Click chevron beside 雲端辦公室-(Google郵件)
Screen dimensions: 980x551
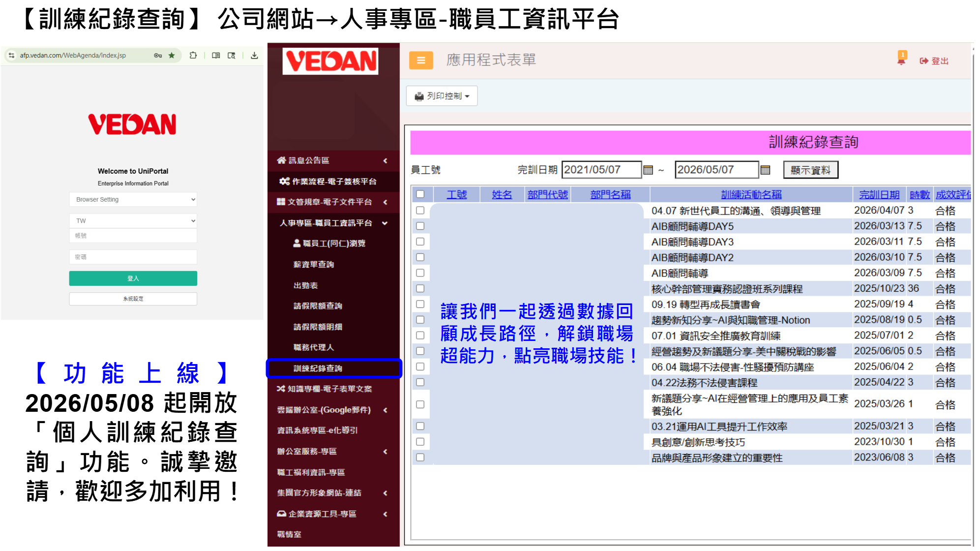tap(385, 410)
